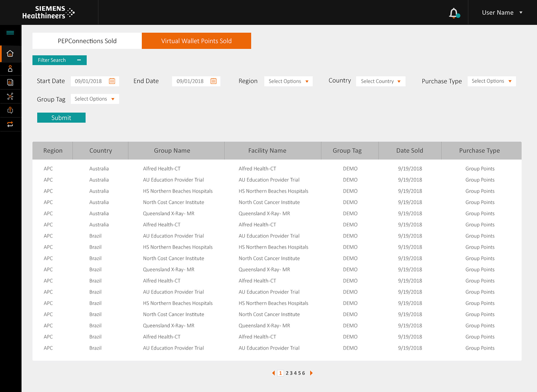Go to next page with right arrow

(x=311, y=373)
